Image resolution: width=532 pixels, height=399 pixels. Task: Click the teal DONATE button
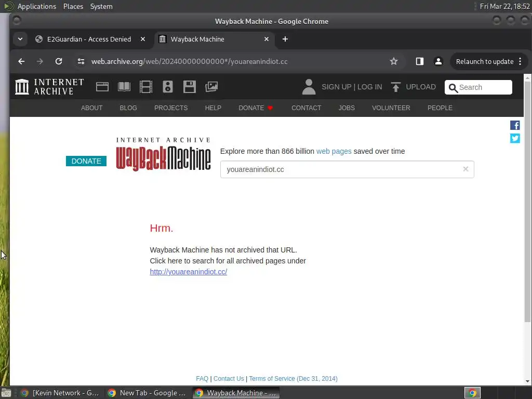86,161
